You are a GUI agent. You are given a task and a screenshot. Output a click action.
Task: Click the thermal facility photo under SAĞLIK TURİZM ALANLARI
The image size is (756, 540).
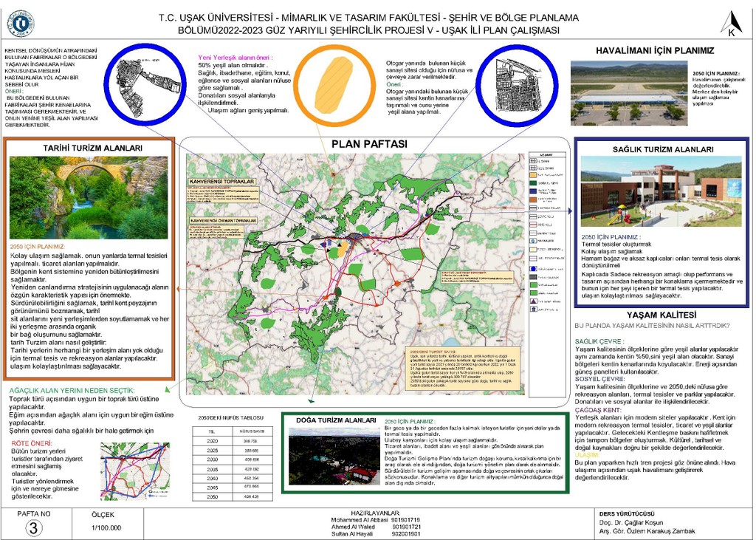tap(661, 191)
